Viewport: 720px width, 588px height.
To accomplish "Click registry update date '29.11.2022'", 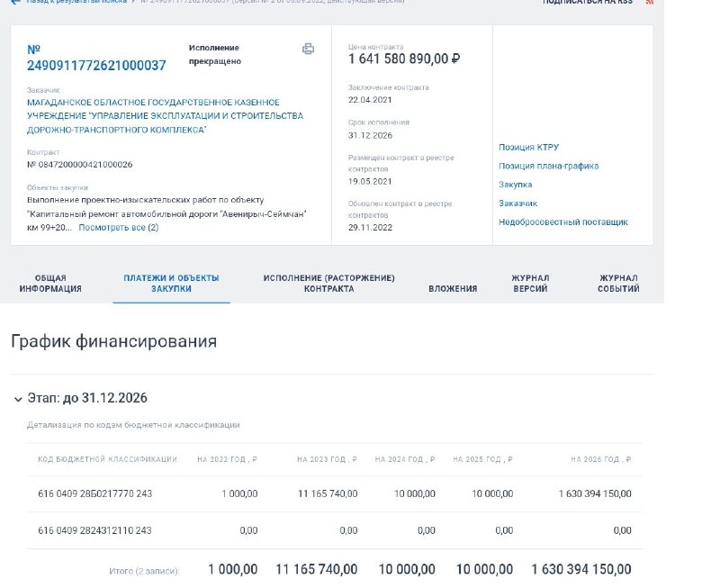I will [370, 227].
